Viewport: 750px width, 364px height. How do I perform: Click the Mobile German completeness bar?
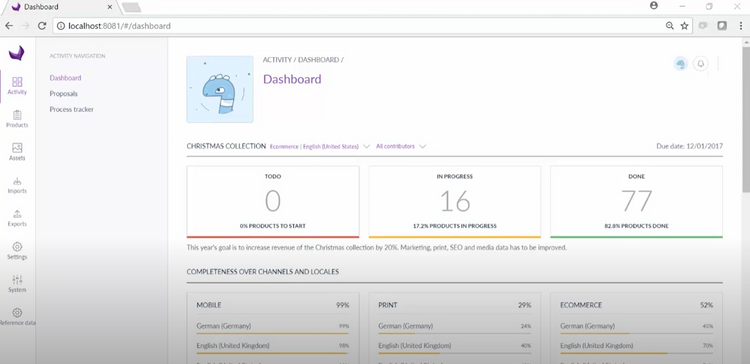pyautogui.click(x=273, y=333)
